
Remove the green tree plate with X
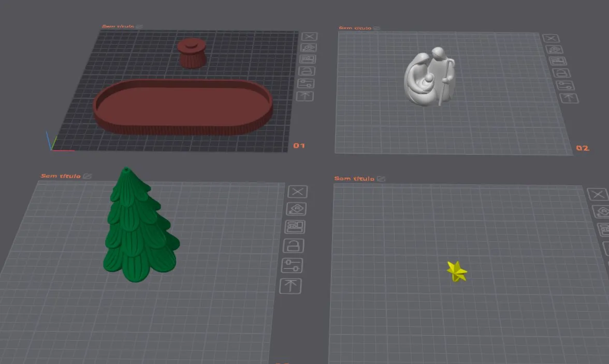pyautogui.click(x=297, y=192)
